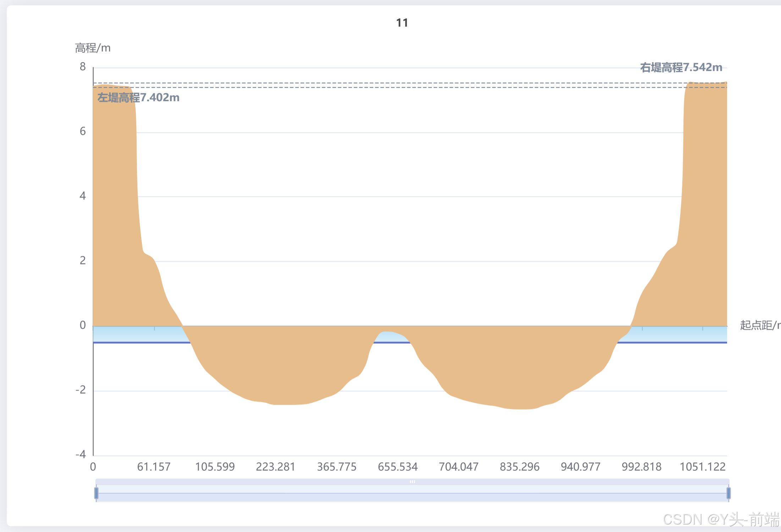Click the x-axis label 105.599
The height and width of the screenshot is (532, 781).
215,467
